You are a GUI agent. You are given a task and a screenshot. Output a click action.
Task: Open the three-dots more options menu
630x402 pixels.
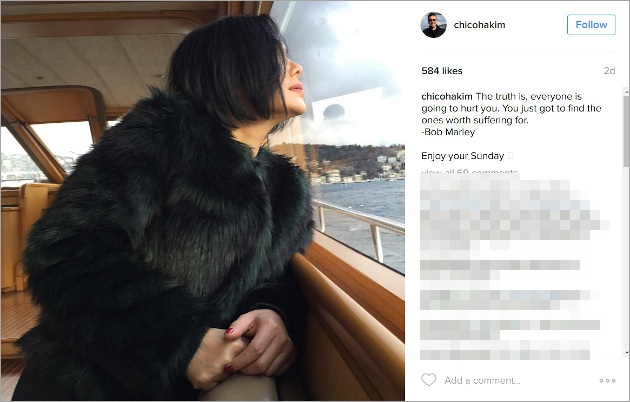(607, 380)
